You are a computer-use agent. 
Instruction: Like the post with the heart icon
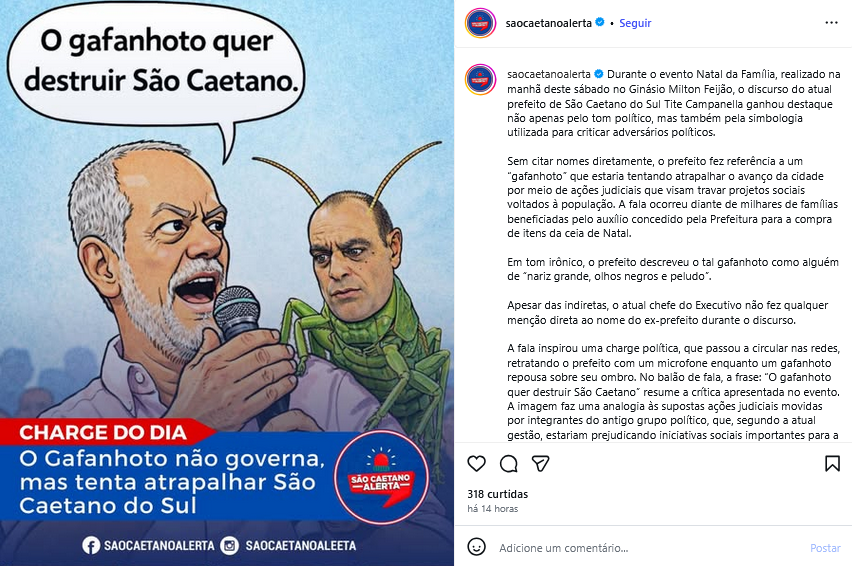[x=477, y=463]
